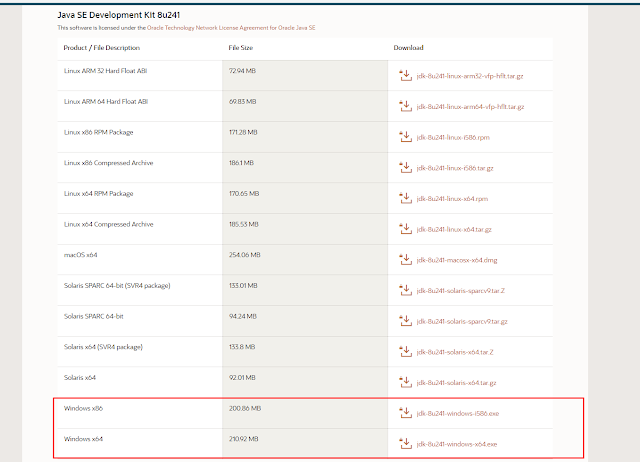This screenshot has width=640, height=462.
Task: Click download icon for jdk-8u241-linux-i586.tar.gz
Action: [405, 167]
